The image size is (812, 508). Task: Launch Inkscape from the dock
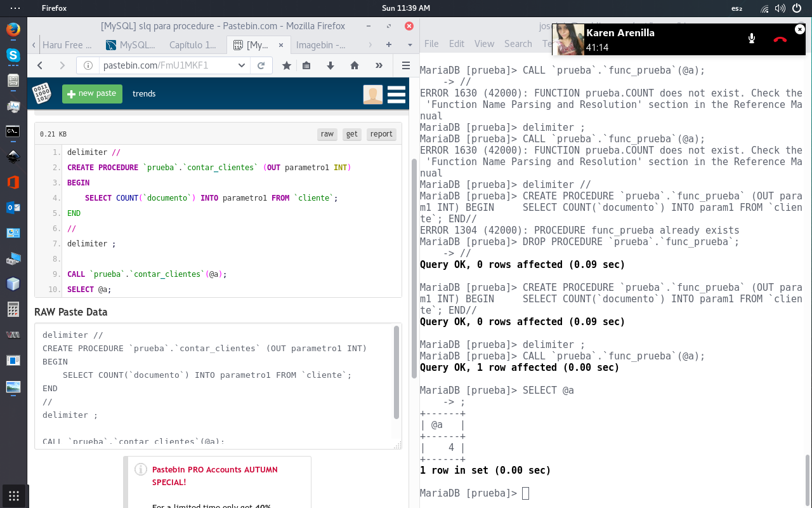click(13, 157)
